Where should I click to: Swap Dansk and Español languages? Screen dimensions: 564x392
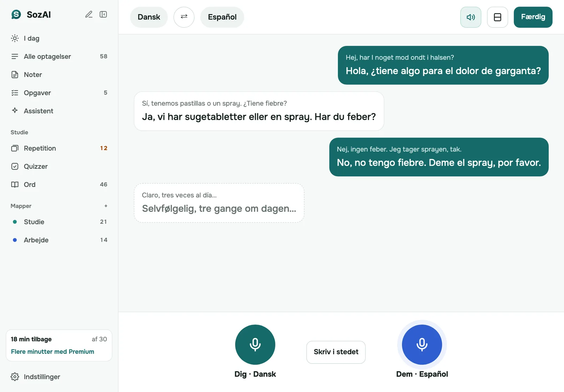click(184, 17)
